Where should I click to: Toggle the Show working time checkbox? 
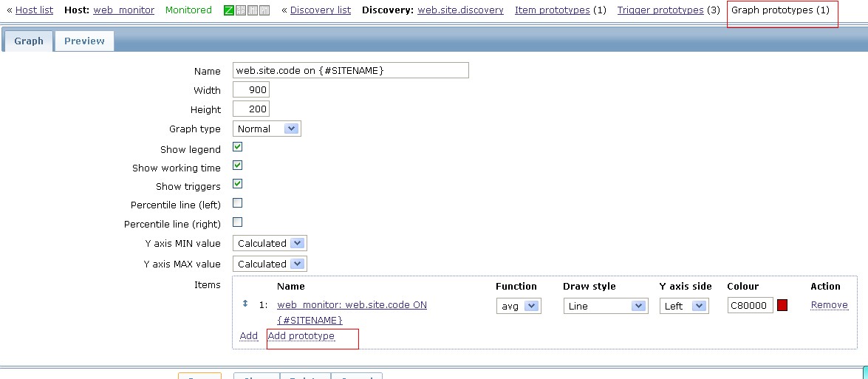pos(237,165)
